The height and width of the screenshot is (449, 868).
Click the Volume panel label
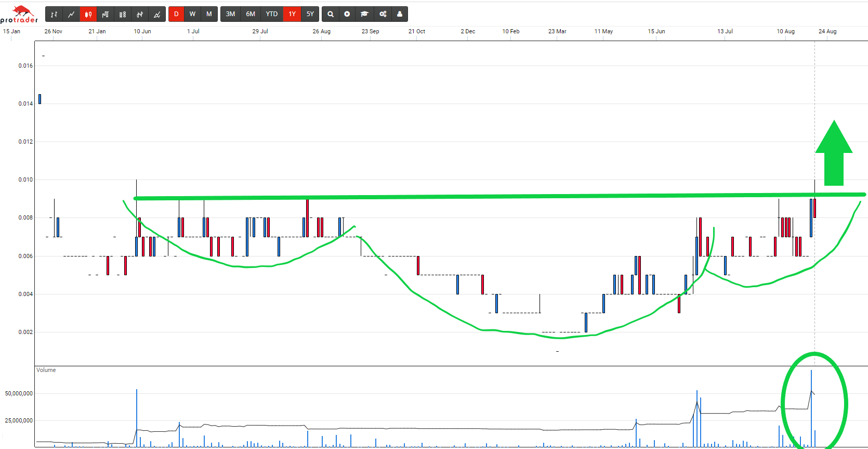[x=46, y=370]
